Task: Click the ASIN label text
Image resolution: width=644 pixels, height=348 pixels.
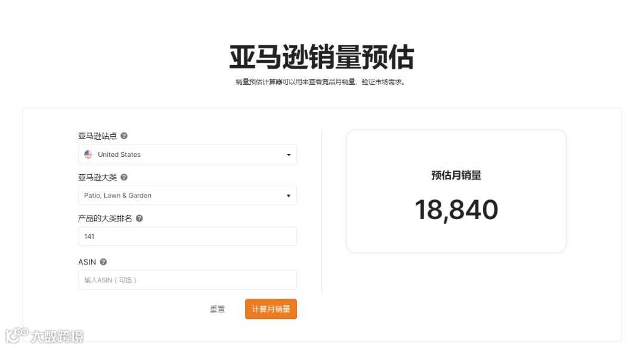Action: click(x=87, y=262)
